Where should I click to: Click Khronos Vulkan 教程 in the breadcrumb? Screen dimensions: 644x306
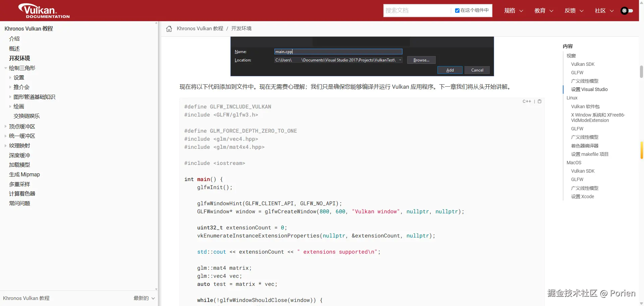point(200,29)
